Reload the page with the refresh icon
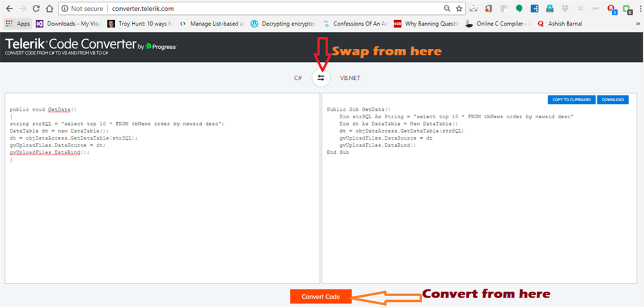Viewport: 644px width, 307px height. click(36, 9)
